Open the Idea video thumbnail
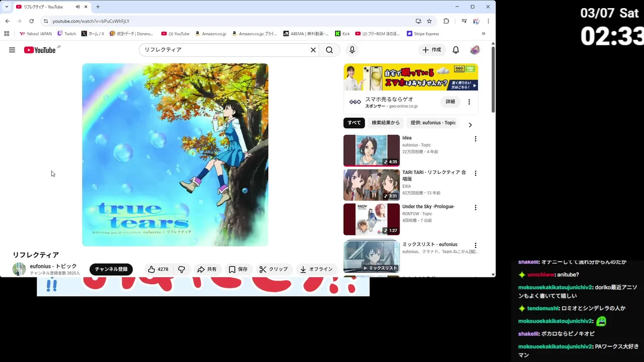Viewport: 644px width, 362px height. (372, 150)
